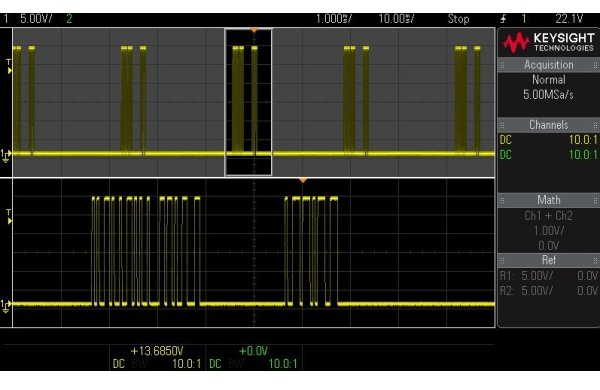Click channel 1 ground marker in upper window
Image resolution: width=600 pixels, height=390 pixels.
point(6,155)
